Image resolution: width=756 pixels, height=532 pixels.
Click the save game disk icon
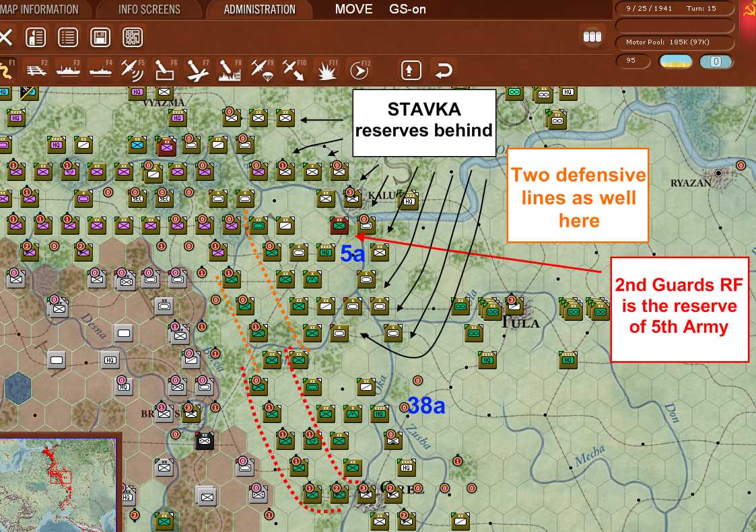pos(100,37)
